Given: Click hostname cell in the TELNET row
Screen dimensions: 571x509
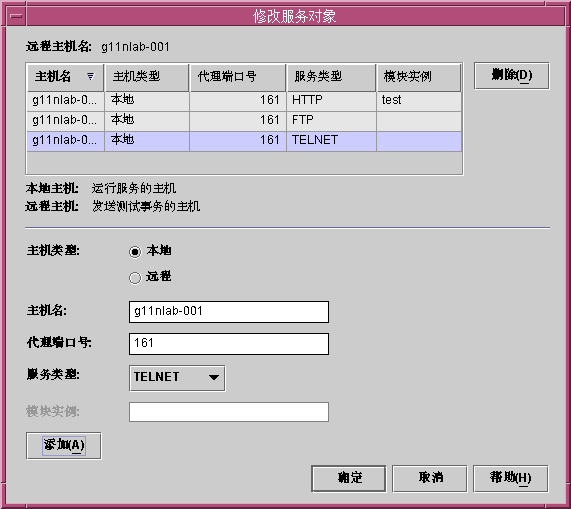Looking at the screenshot, I should (66, 141).
